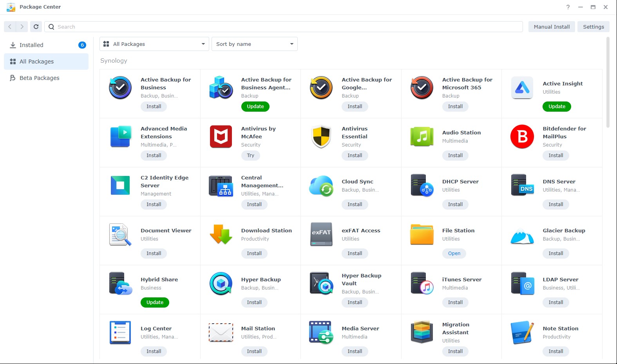Refresh the package list
This screenshot has width=617, height=364.
(x=36, y=27)
